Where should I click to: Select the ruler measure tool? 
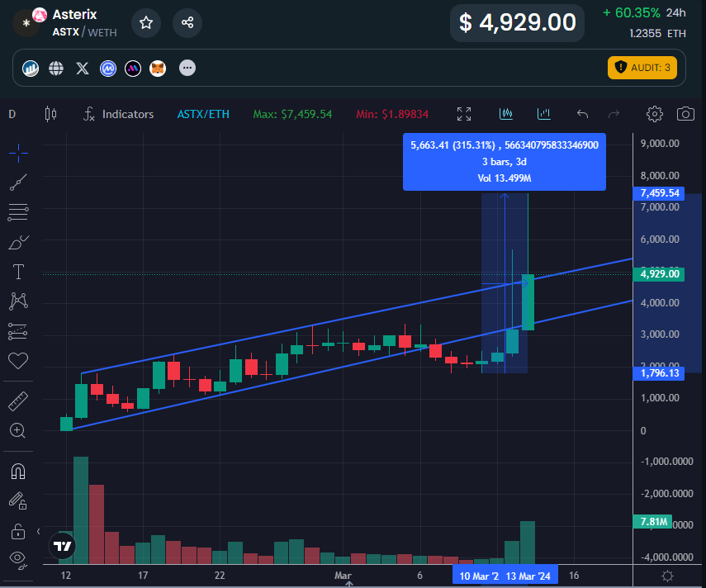[x=18, y=401]
